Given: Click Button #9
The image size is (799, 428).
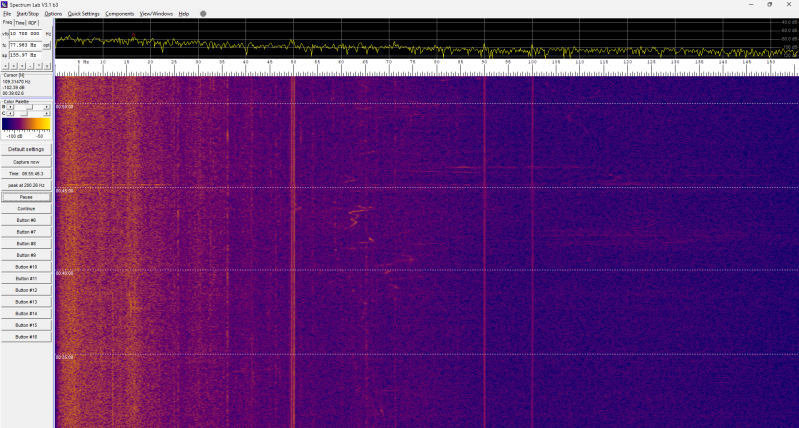Looking at the screenshot, I should (26, 255).
